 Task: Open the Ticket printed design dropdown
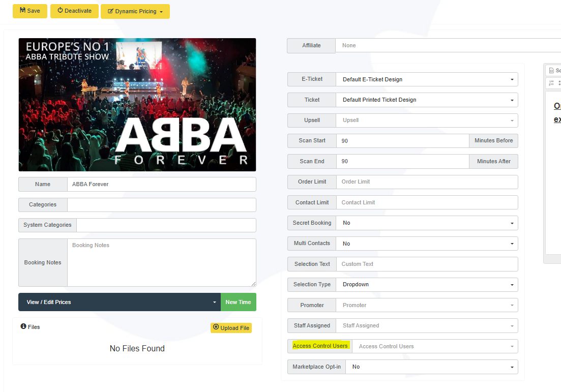[x=426, y=100]
